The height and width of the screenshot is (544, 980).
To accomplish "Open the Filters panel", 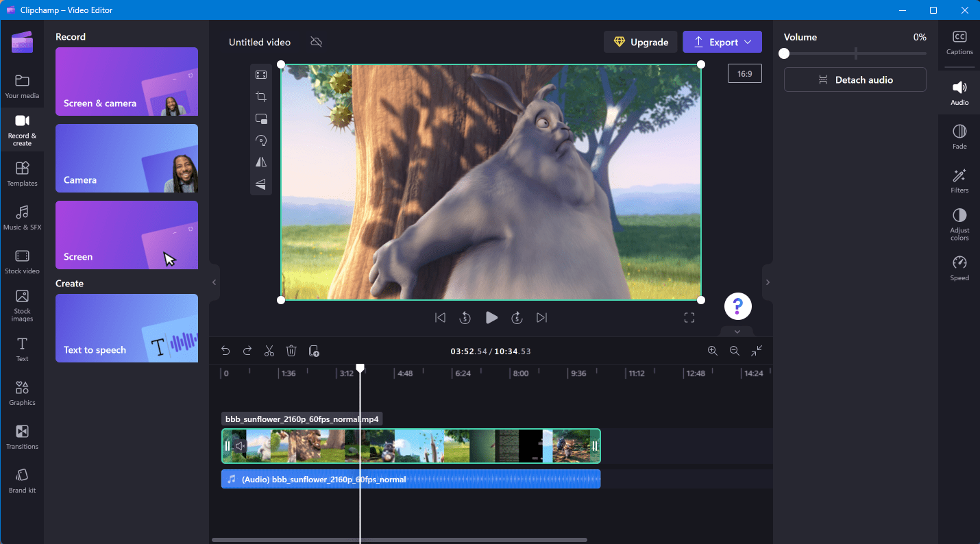I will [959, 180].
